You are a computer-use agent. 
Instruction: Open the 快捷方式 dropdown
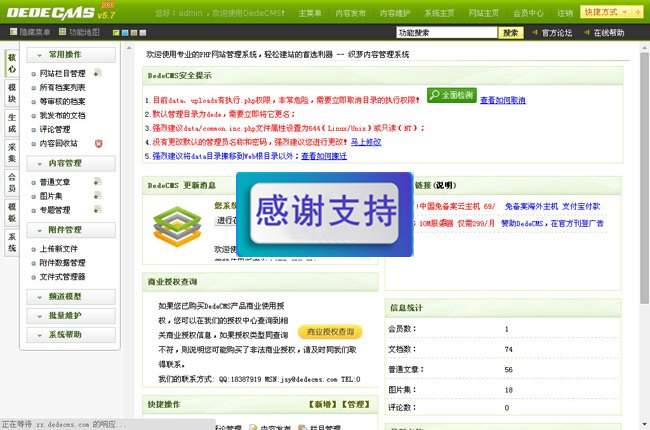click(x=606, y=12)
